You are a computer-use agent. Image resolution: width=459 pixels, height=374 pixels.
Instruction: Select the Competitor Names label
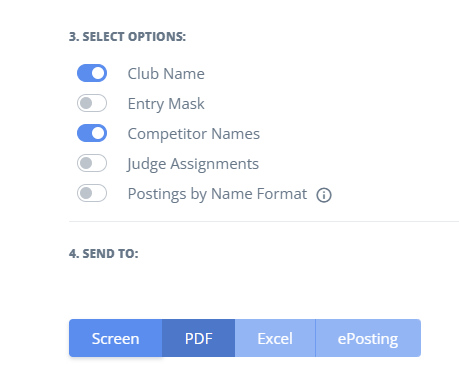194,134
